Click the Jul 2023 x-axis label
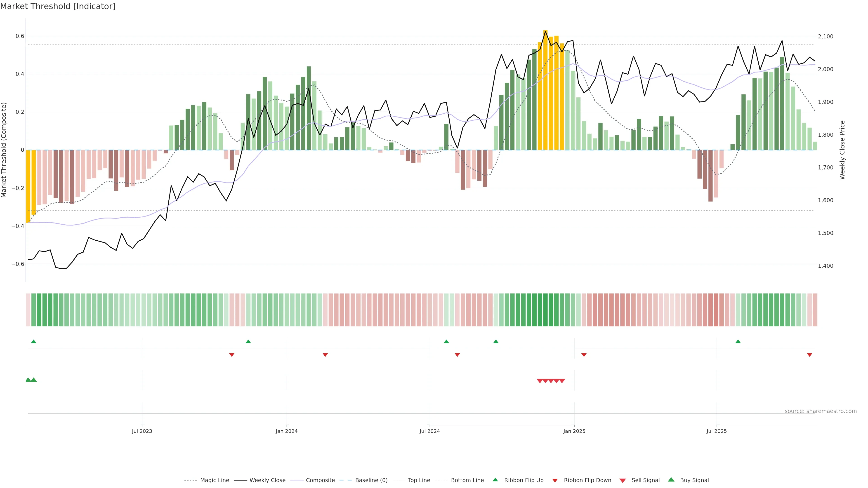The height and width of the screenshot is (488, 868). pos(142,431)
